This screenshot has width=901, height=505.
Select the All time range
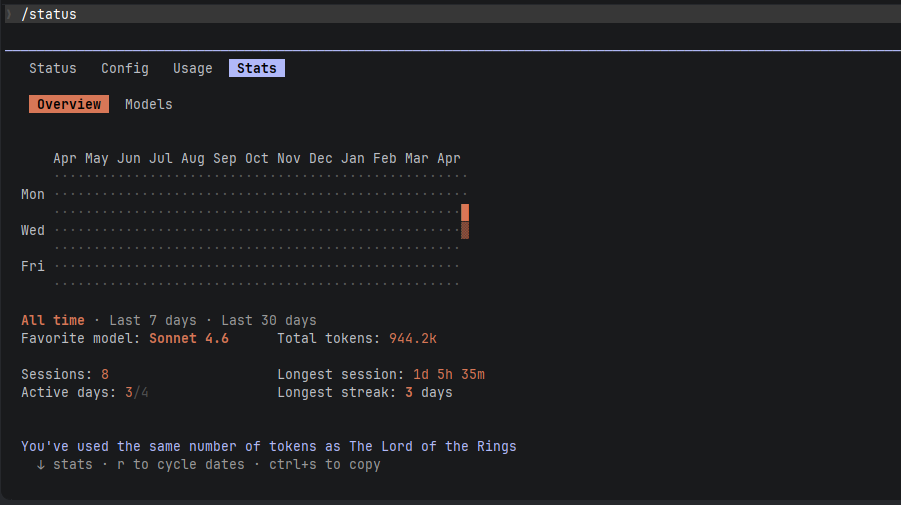(x=53, y=320)
